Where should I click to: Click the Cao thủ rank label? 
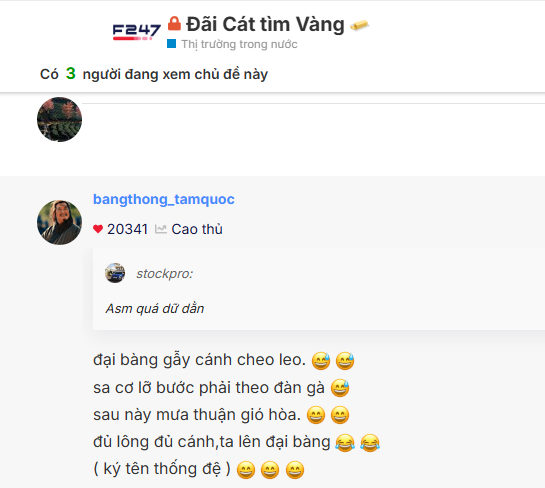click(197, 229)
